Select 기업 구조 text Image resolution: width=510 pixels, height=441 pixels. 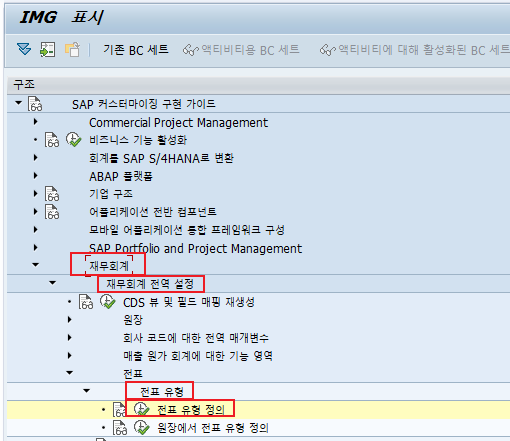coord(111,194)
